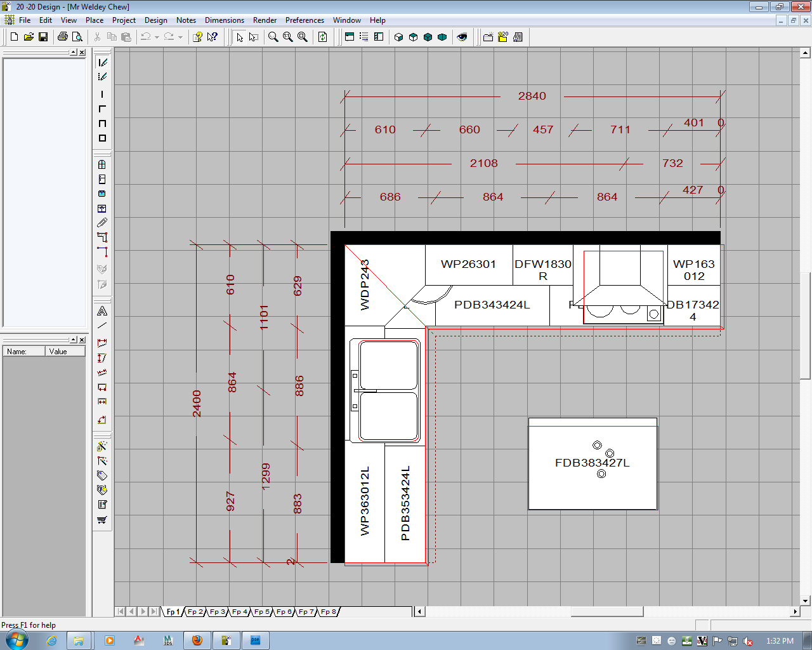812x650 pixels.
Task: Open the Render menu
Action: pos(265,20)
